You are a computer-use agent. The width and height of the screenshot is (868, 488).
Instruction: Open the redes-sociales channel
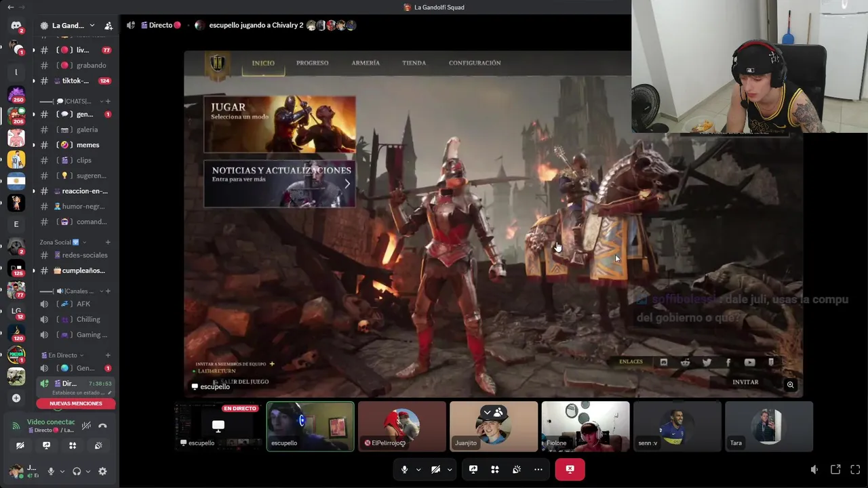(x=76, y=256)
